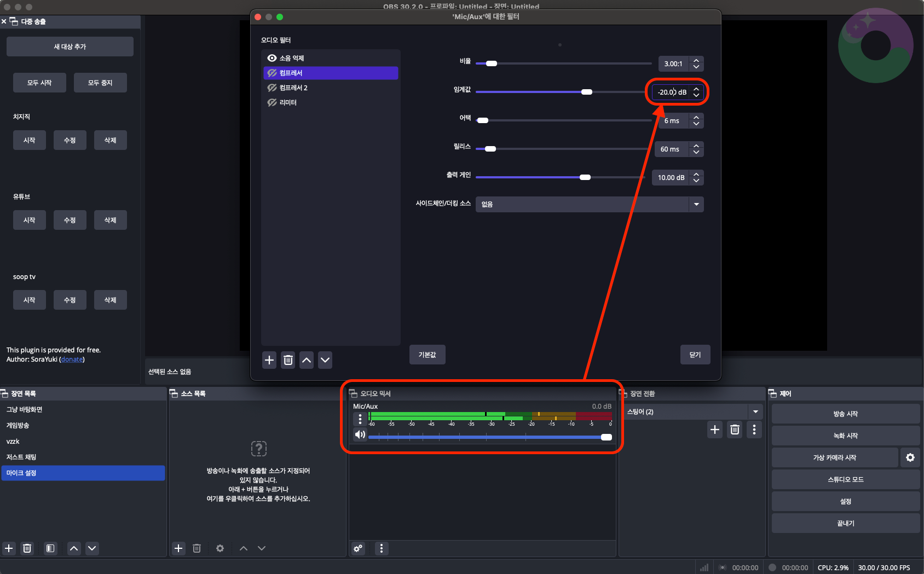This screenshot has height=574, width=924.
Task: Adjust the 비율 ratio slider
Action: (563, 63)
